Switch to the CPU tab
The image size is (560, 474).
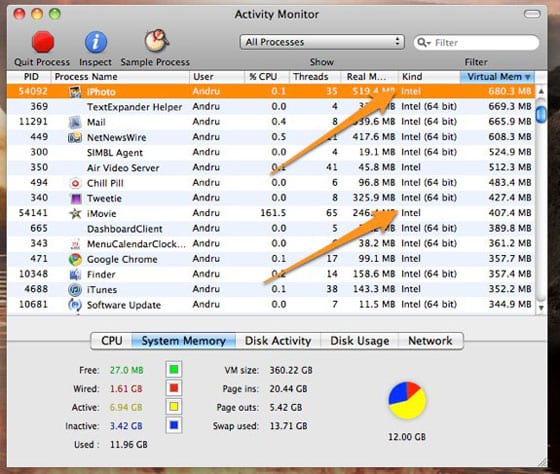coord(112,341)
